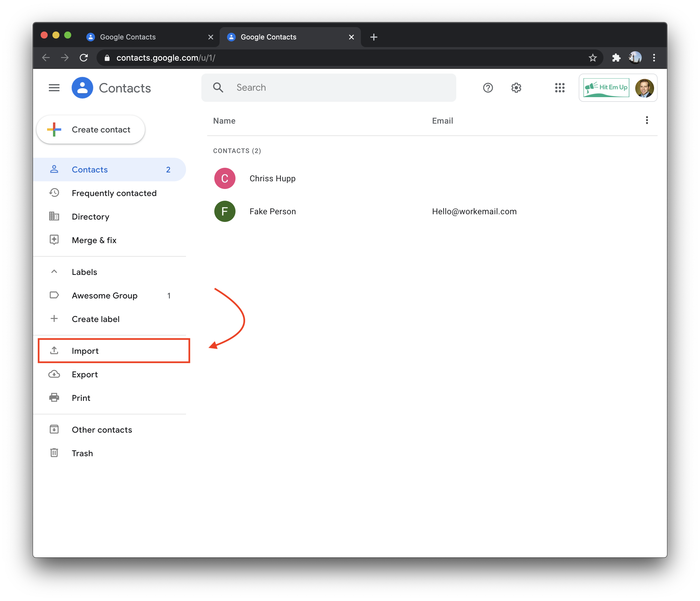Open the Awesome Group label

tap(110, 295)
